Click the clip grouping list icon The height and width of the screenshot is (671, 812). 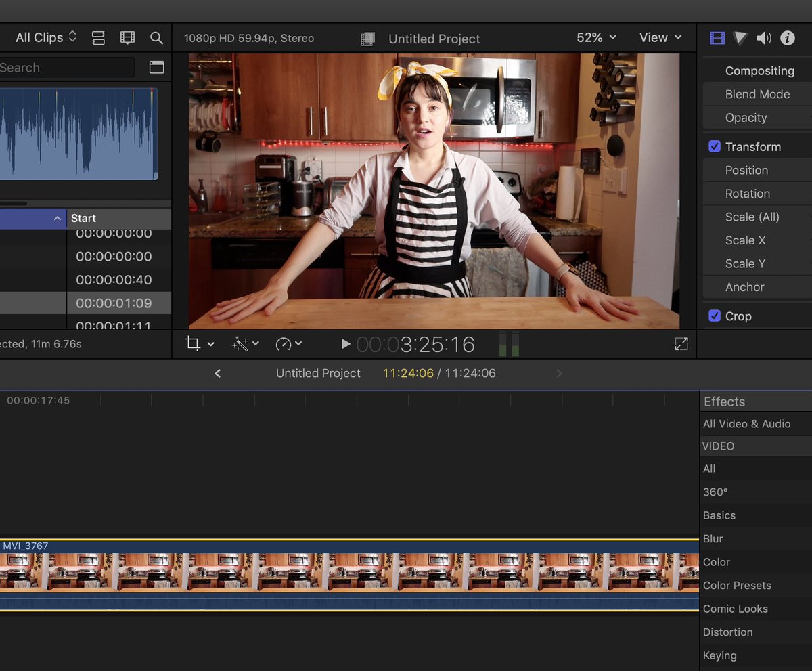(98, 38)
